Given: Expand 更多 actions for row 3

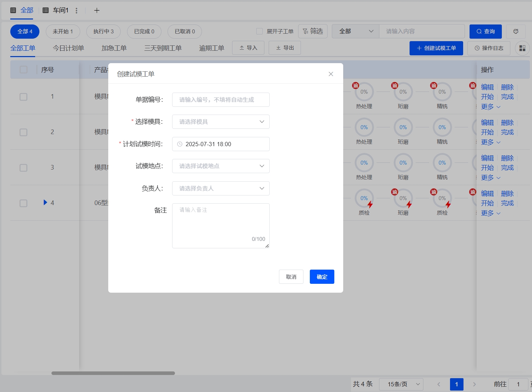Looking at the screenshot, I should click(491, 177).
